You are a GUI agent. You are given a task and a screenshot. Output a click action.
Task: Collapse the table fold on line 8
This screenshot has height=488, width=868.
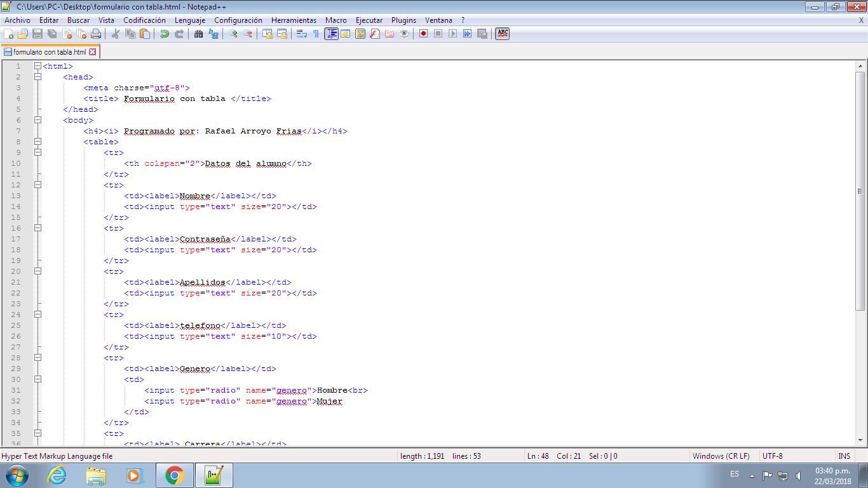(37, 142)
